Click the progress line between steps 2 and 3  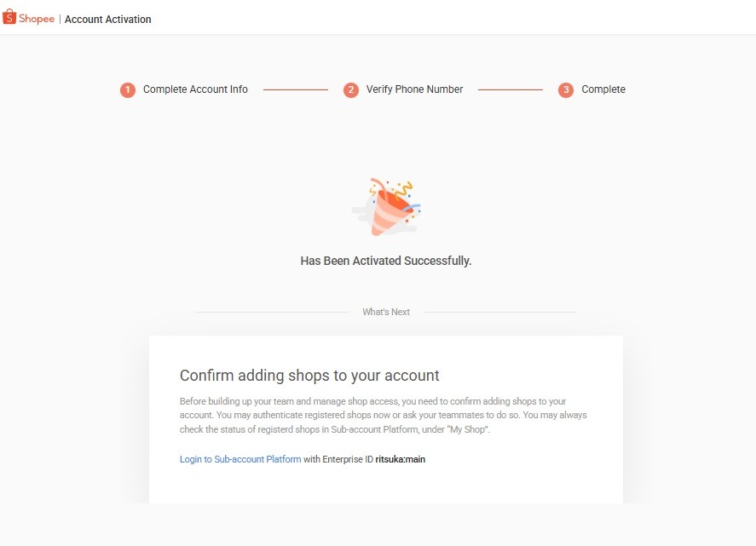tap(511, 89)
